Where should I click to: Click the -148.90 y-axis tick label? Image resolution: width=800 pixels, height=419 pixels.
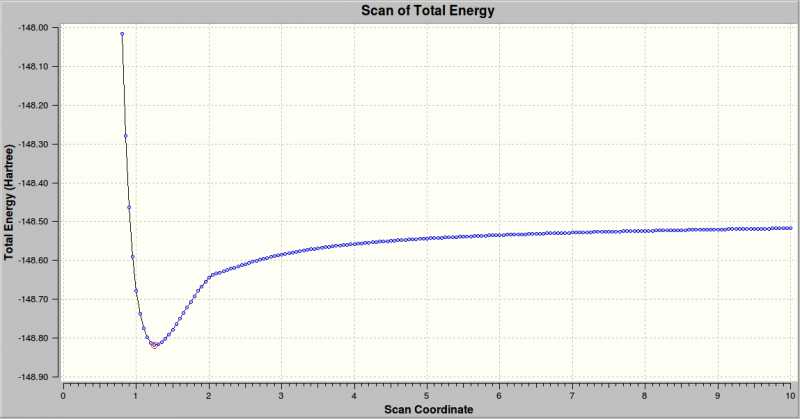(33, 377)
